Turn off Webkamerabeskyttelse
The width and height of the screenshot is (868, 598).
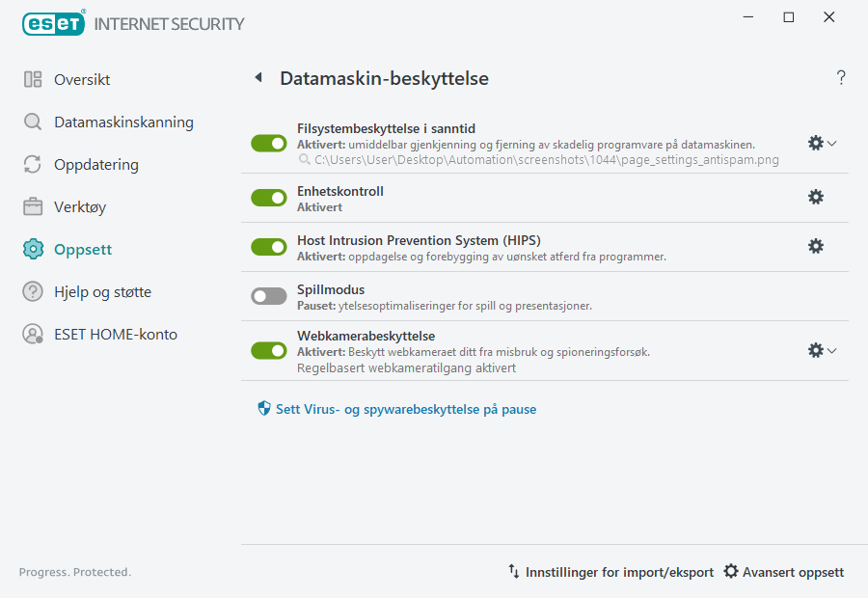pos(268,351)
